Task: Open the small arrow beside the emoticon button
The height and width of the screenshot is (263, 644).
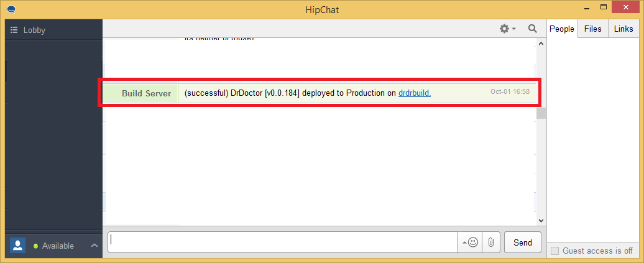Action: pyautogui.click(x=464, y=243)
